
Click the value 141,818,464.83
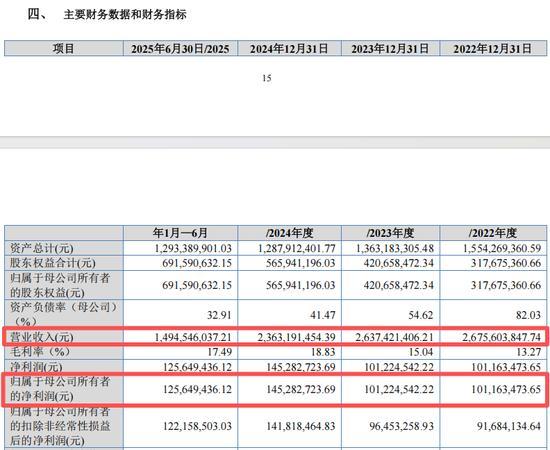coord(301,426)
